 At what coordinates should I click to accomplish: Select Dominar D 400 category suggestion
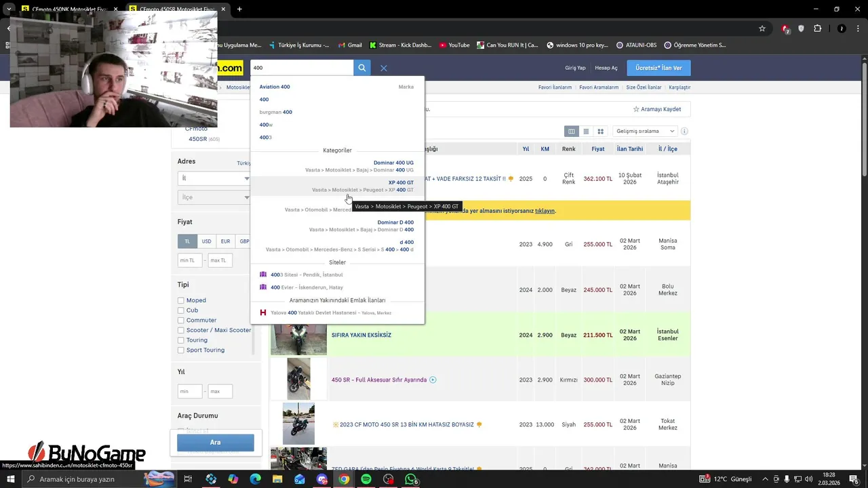pyautogui.click(x=337, y=226)
